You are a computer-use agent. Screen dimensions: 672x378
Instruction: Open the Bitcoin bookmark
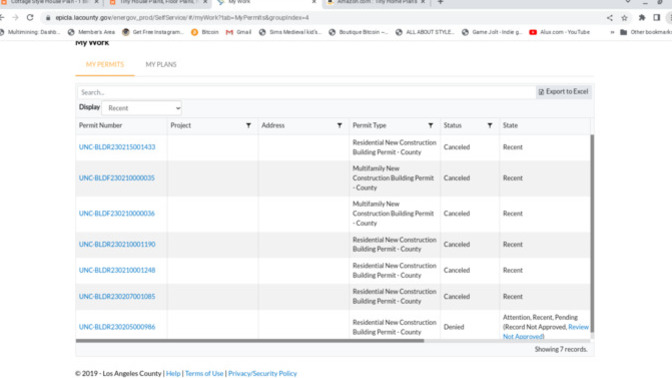pos(205,32)
